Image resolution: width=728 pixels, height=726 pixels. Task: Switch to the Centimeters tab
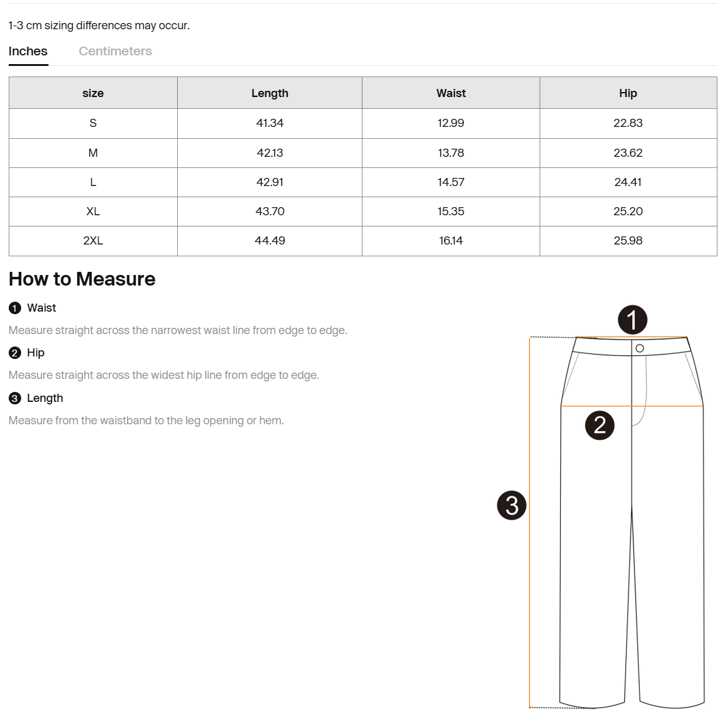click(x=115, y=51)
